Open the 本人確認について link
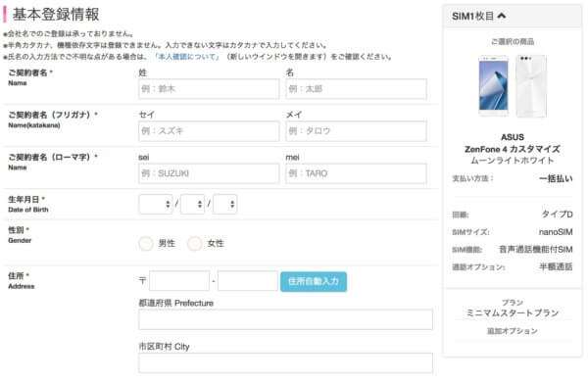 click(x=186, y=57)
